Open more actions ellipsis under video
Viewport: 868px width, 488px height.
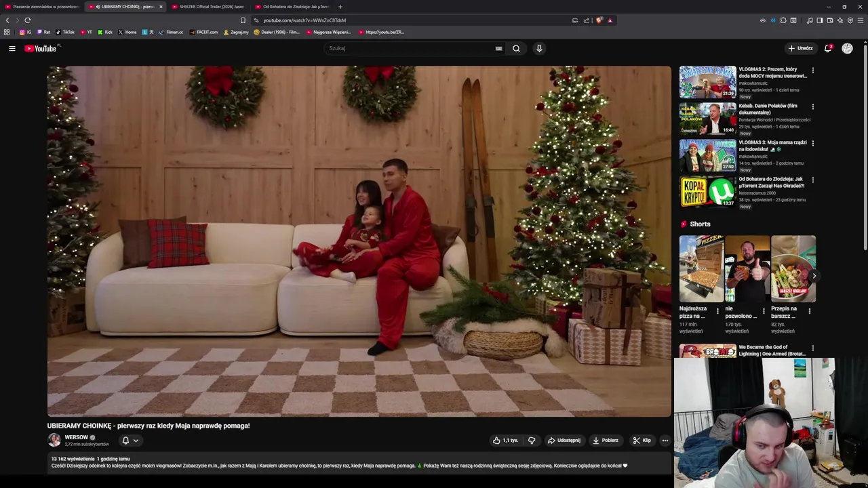click(665, 441)
